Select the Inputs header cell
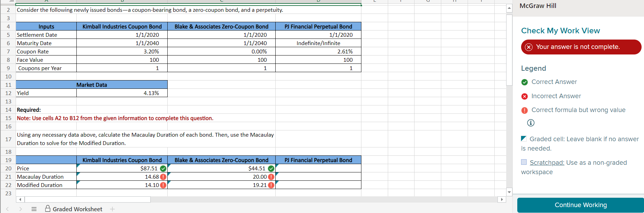The height and width of the screenshot is (213, 644). 46,26
